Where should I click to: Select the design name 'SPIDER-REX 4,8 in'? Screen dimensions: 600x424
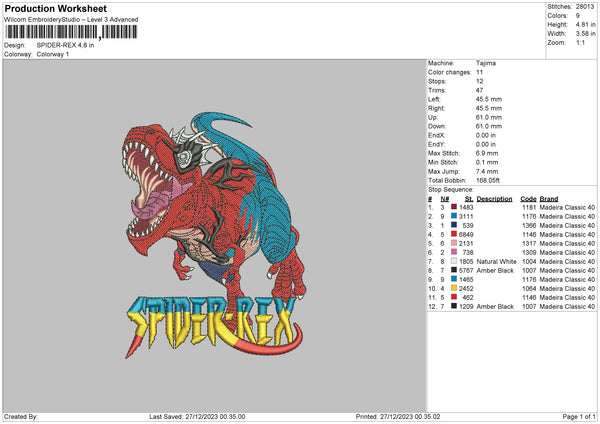tap(65, 45)
